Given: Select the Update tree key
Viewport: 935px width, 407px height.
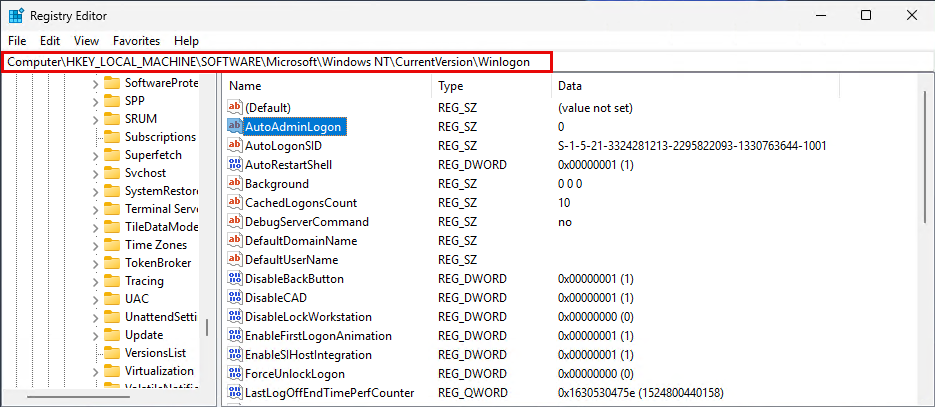Looking at the screenshot, I should [x=144, y=335].
